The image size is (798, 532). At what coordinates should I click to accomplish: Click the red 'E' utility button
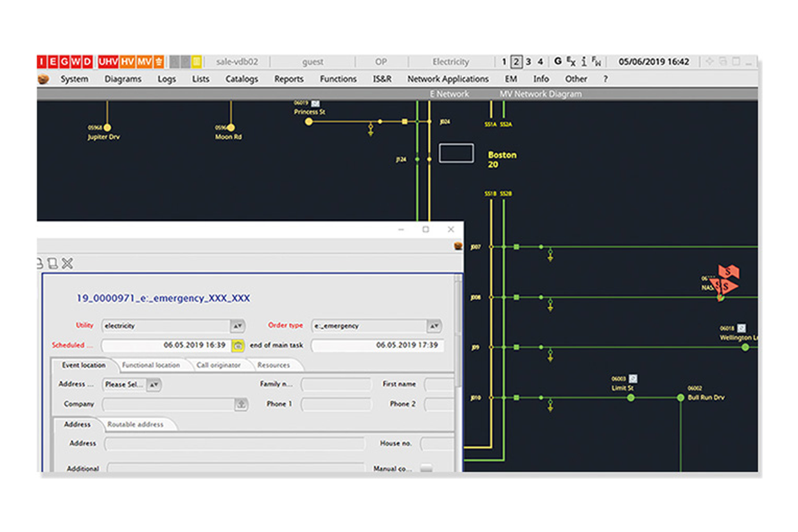point(53,62)
